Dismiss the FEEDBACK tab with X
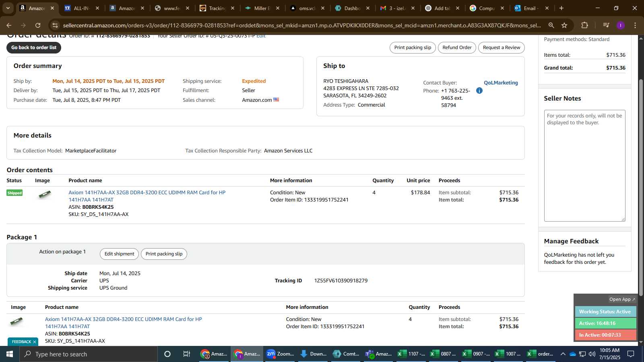 coord(35,342)
